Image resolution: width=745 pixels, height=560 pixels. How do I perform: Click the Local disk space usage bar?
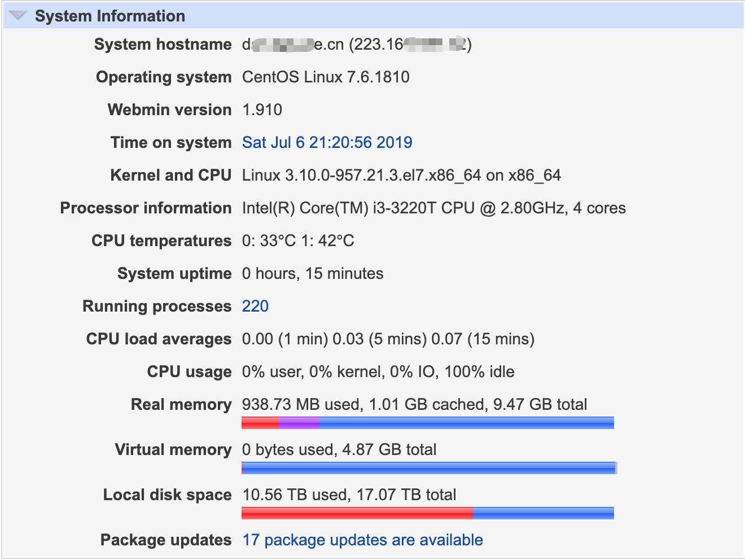click(x=428, y=513)
